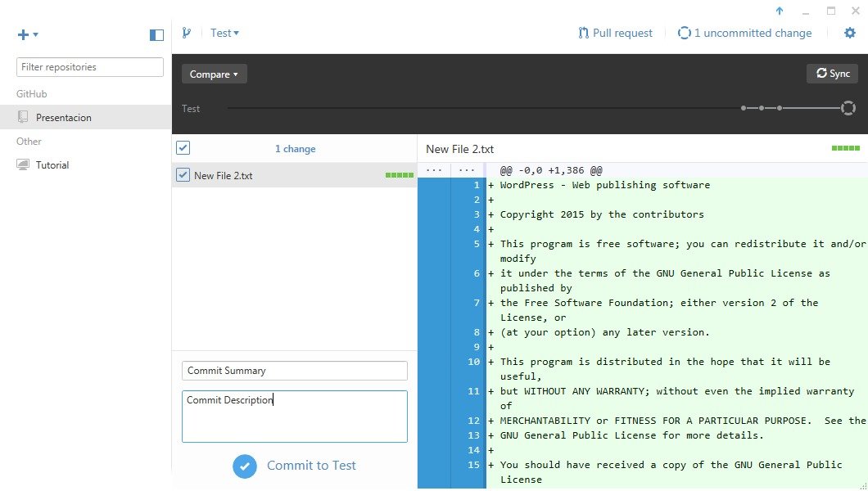Screen dimensions: 868x491
Task: Click the hunk header @@ -0,0 +1,386 @@
Action: point(551,170)
